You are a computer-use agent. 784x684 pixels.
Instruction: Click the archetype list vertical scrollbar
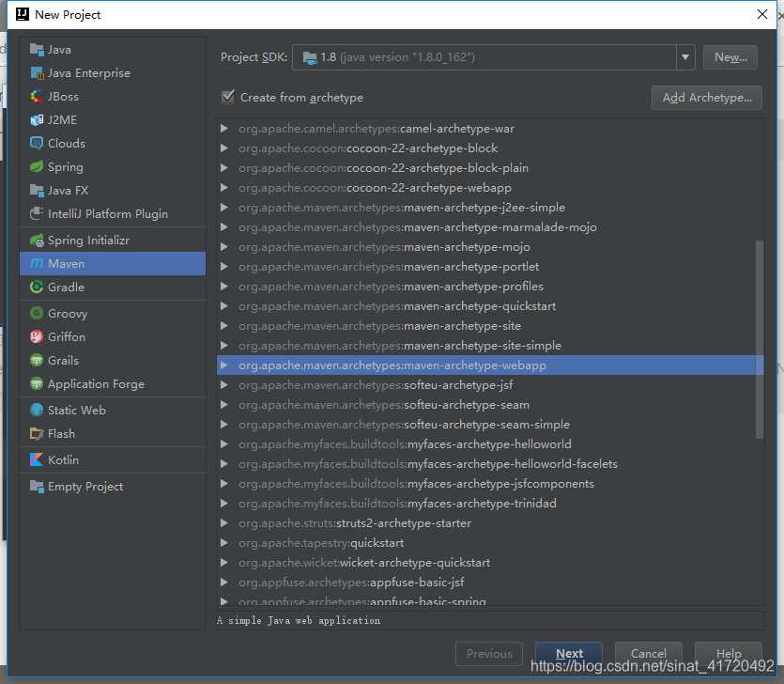[759, 339]
